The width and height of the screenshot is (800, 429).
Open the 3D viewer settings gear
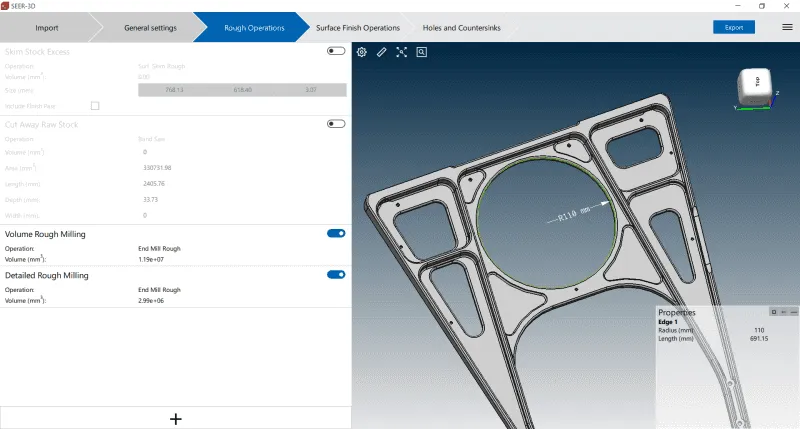[362, 52]
